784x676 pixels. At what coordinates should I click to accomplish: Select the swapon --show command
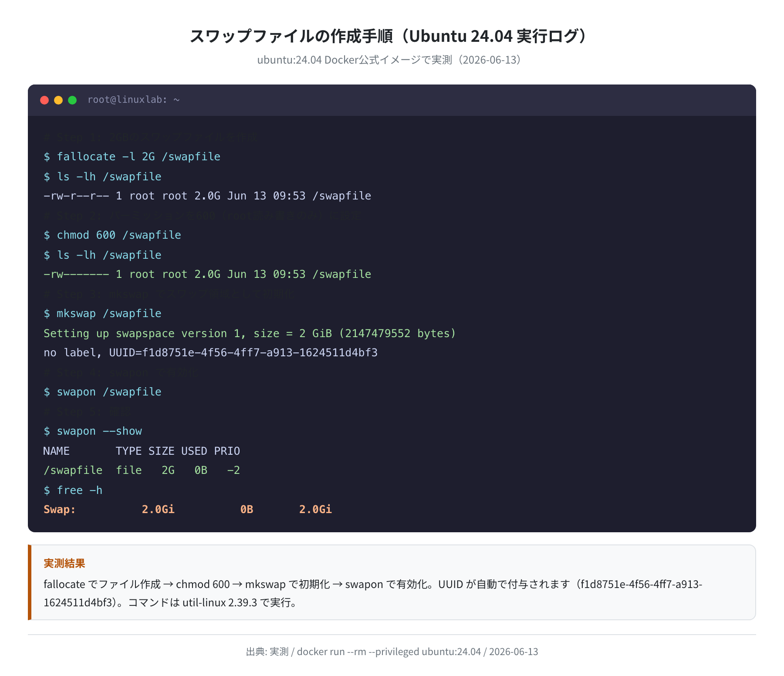pyautogui.click(x=93, y=431)
